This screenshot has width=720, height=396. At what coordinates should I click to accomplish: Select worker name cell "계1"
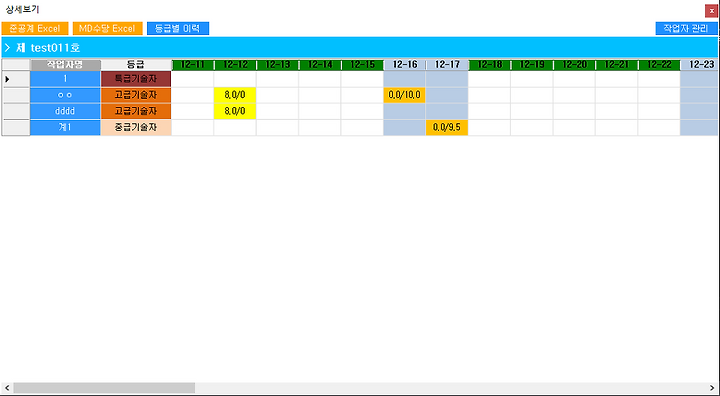65,127
